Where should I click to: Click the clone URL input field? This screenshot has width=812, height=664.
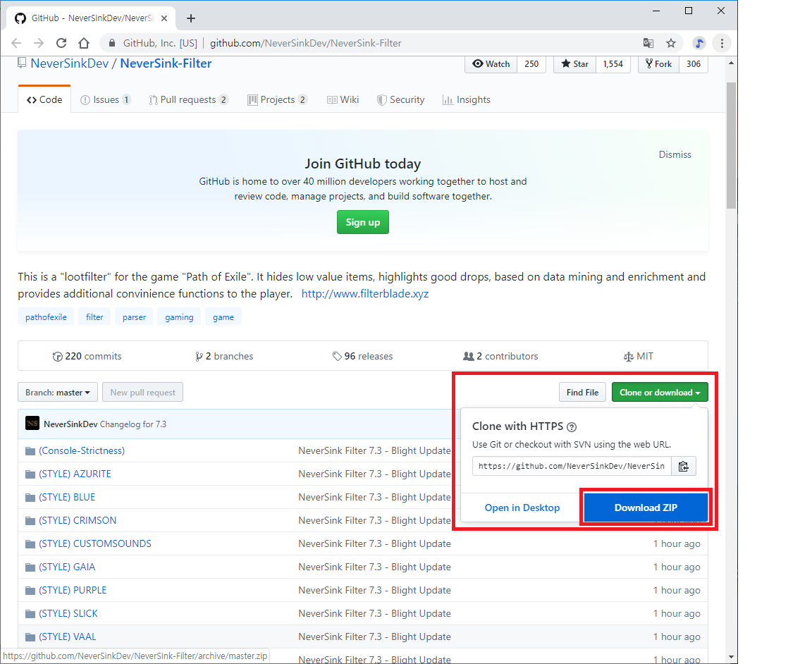click(572, 466)
